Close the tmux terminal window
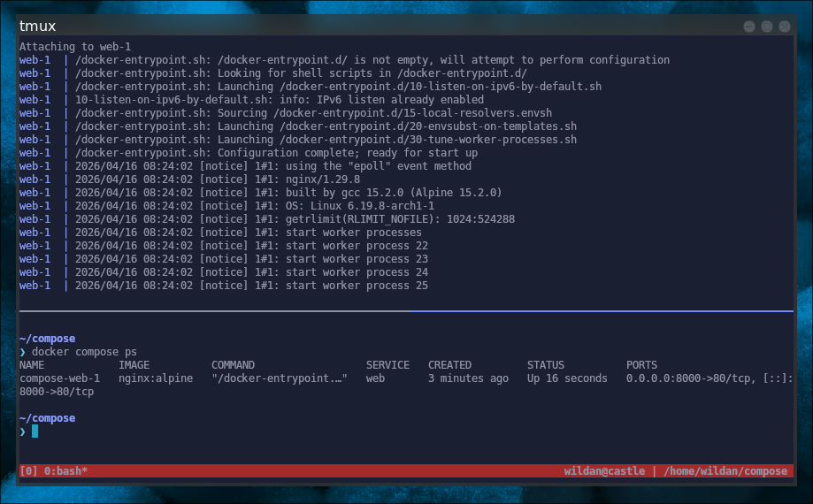Viewport: 813px width, 504px height. pos(784,27)
